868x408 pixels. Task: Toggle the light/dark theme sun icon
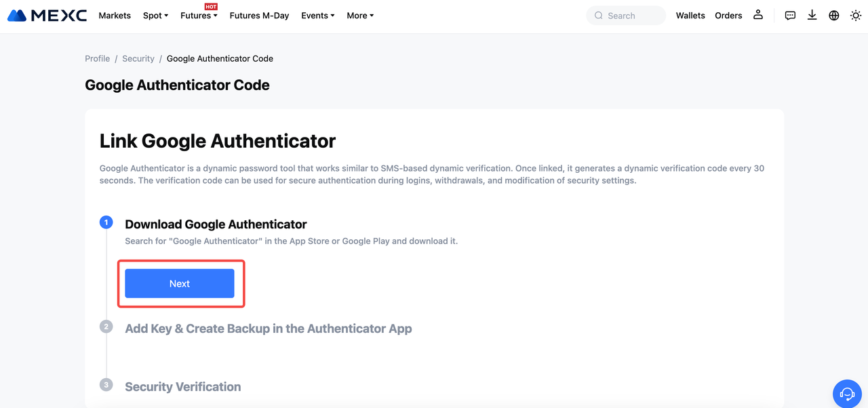click(x=856, y=15)
